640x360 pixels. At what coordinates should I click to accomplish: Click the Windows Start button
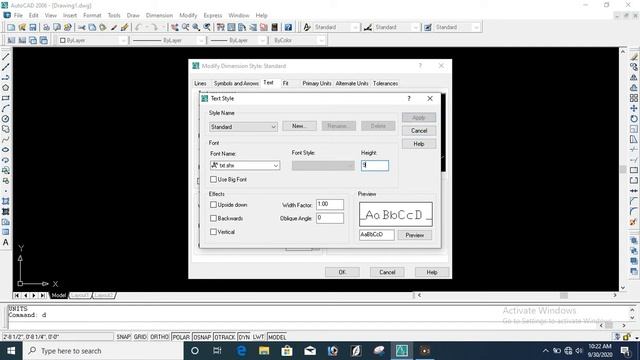[x=11, y=351]
